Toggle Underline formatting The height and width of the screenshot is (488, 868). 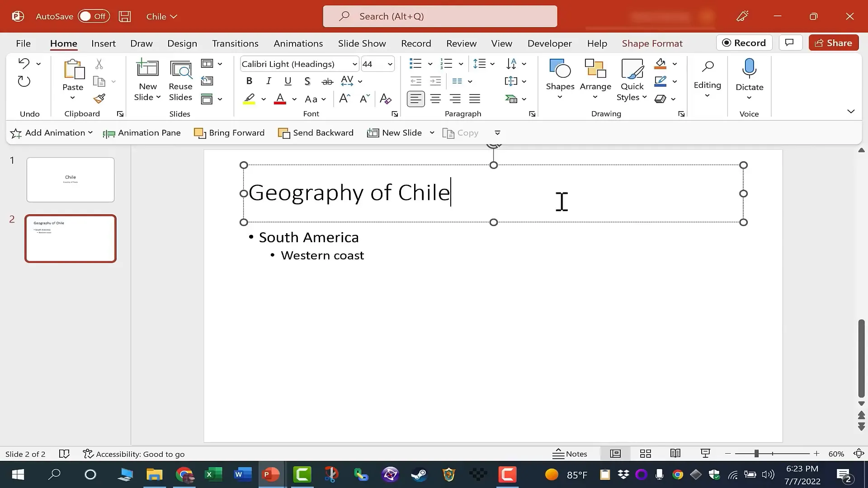288,81
